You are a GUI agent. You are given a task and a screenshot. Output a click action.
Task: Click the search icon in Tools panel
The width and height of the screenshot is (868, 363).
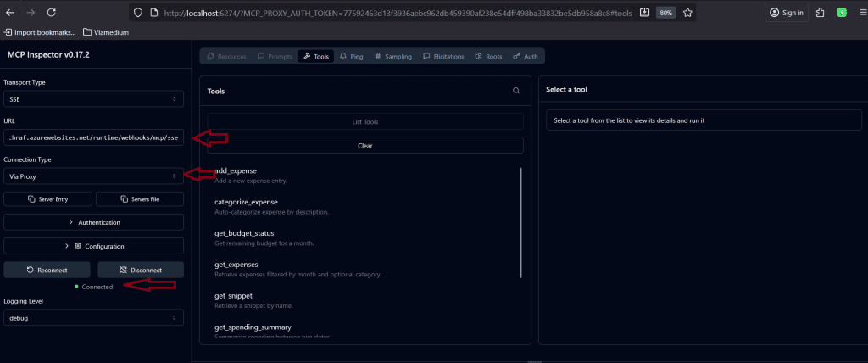click(515, 91)
